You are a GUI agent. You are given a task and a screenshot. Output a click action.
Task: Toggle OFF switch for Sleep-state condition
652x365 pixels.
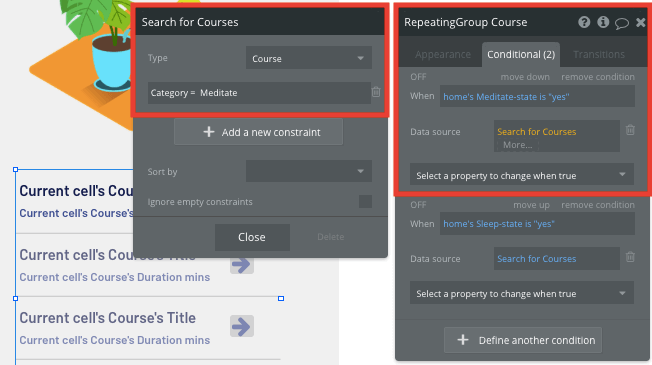click(418, 205)
